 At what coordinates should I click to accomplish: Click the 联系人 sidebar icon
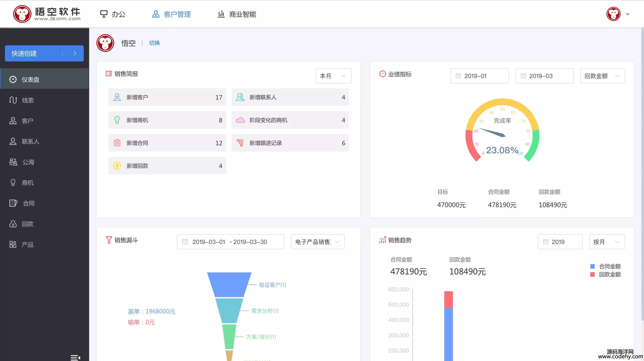[x=13, y=141]
